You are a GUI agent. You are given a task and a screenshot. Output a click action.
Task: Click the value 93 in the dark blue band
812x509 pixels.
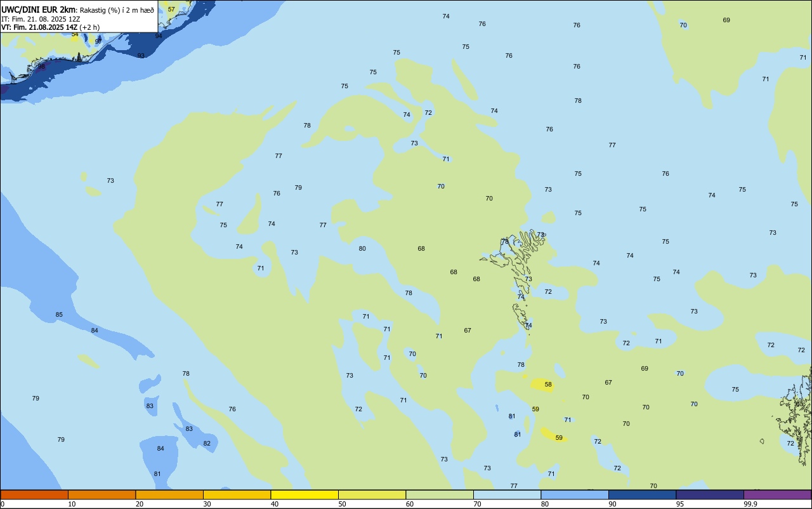tap(141, 56)
